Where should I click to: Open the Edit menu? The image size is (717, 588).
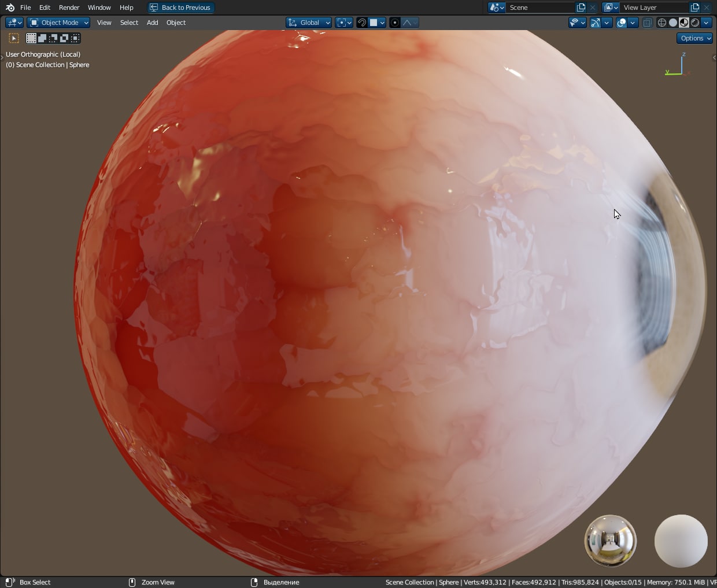(45, 8)
